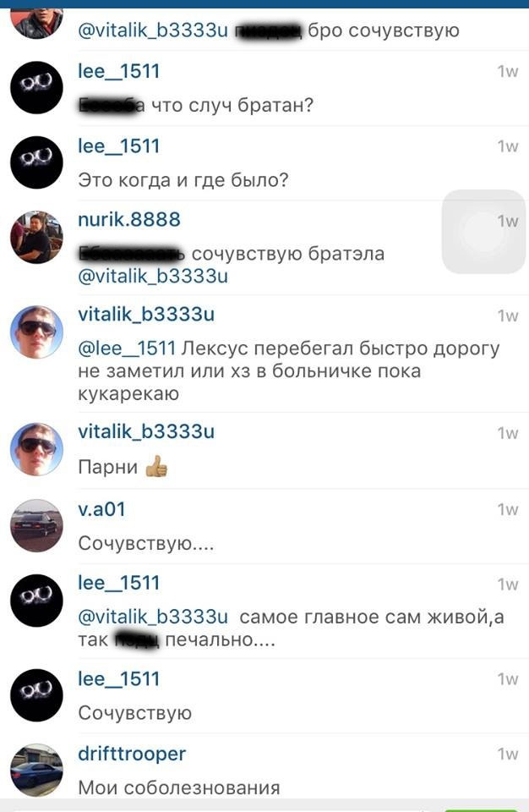Open nurik.8888 username link
The width and height of the screenshot is (529, 812).
(129, 220)
